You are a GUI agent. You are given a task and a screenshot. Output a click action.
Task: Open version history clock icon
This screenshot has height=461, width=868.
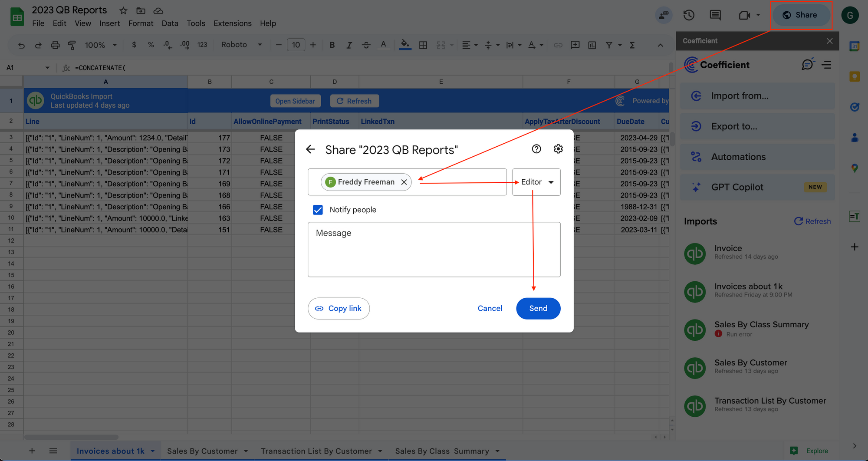coord(689,15)
